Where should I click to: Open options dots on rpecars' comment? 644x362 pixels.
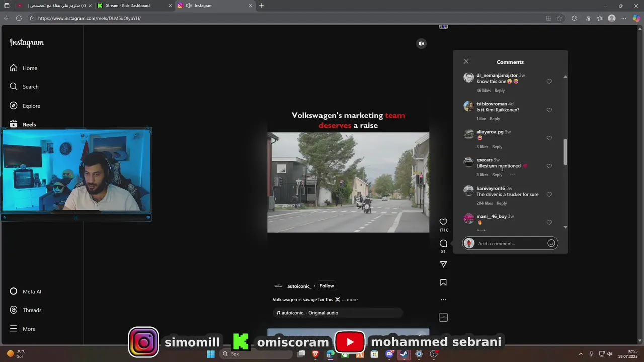(513, 174)
